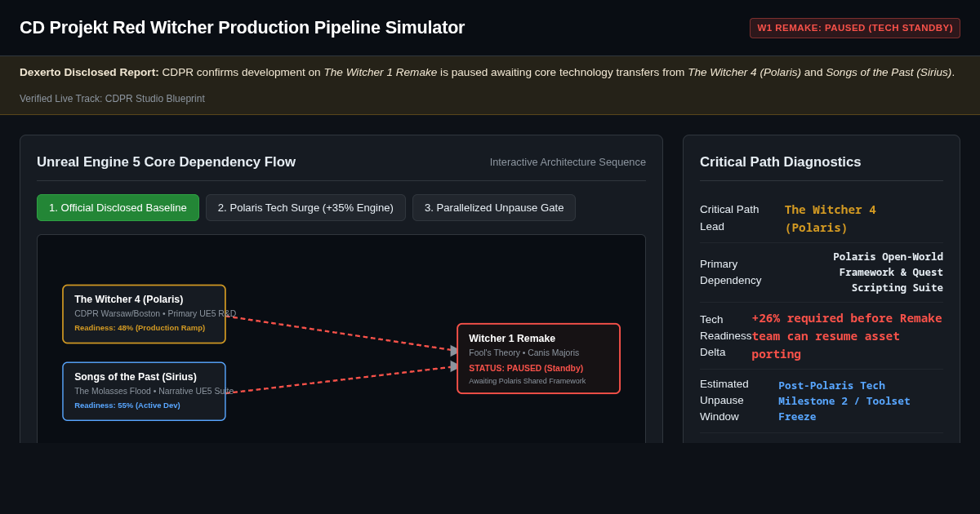Click The Witcher 4 (Polaris) lead value
980x514 pixels.
(x=830, y=218)
